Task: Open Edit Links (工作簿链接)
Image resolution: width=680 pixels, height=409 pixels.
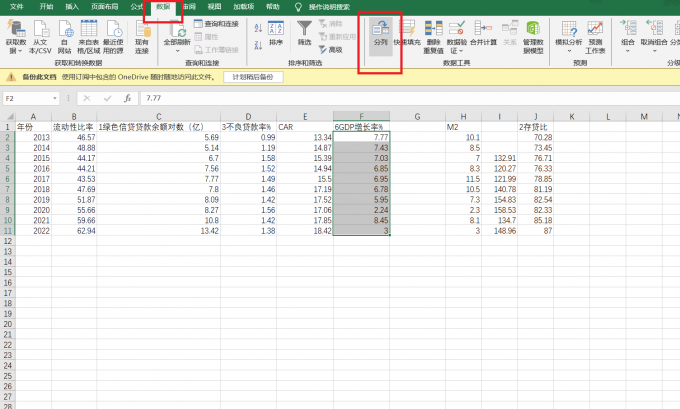Action: click(216, 49)
